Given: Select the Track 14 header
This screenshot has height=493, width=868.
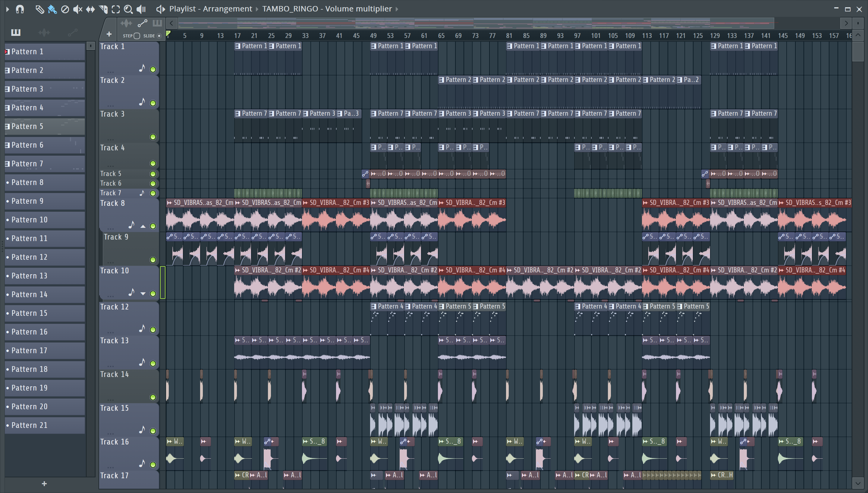Looking at the screenshot, I should coord(129,386).
